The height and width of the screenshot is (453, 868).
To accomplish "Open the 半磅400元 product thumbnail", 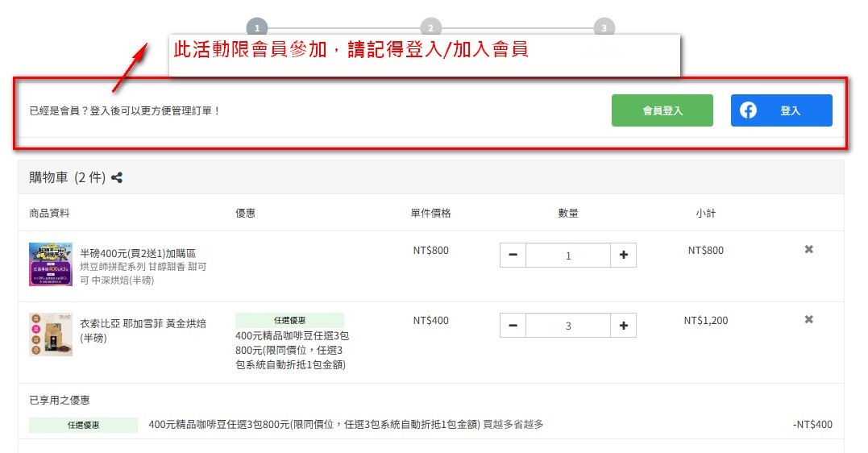I will tap(51, 264).
